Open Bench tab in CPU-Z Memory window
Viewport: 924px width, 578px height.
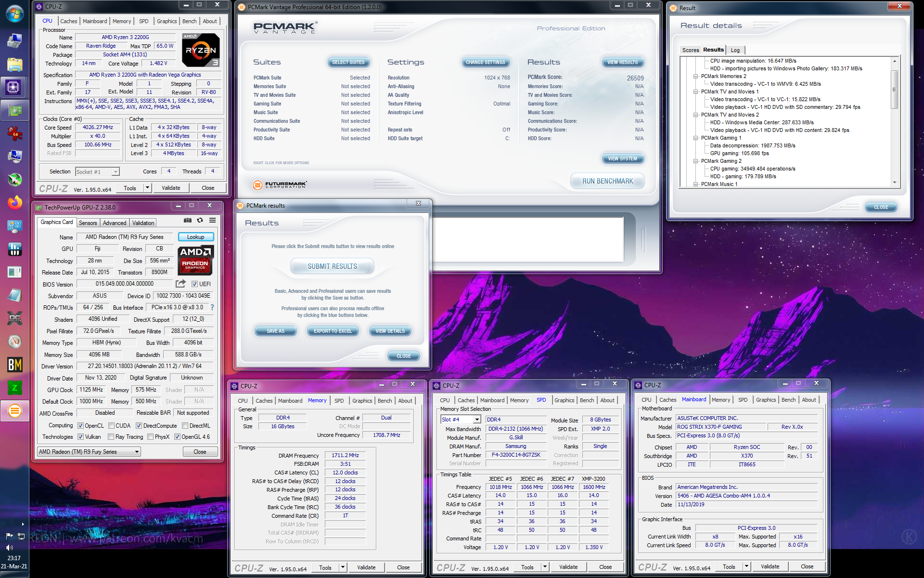tap(385, 401)
